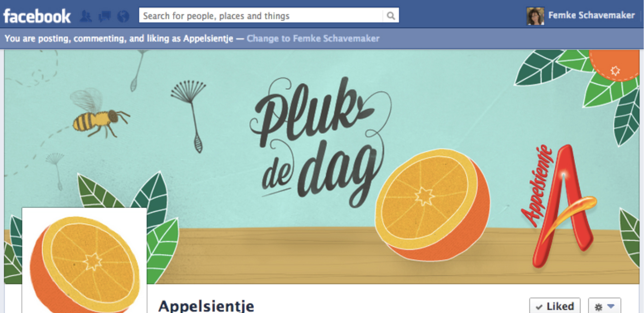This screenshot has height=313, width=644.
Task: Focus the 'Search for people, places and things' field
Action: [x=261, y=16]
